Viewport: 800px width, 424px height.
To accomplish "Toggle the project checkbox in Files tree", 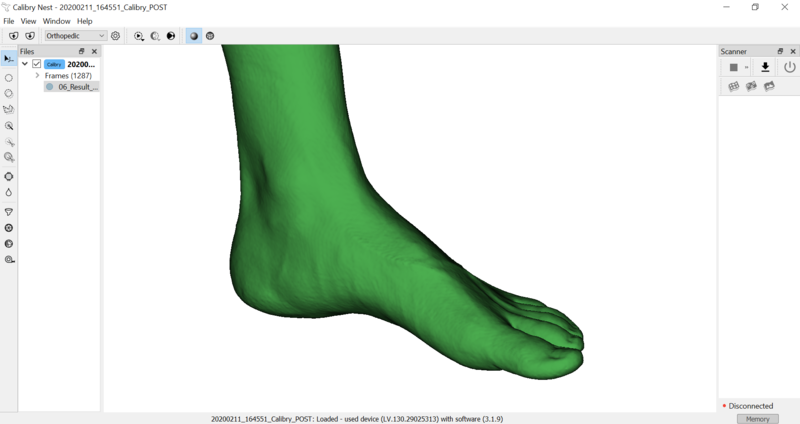I will tap(37, 64).
